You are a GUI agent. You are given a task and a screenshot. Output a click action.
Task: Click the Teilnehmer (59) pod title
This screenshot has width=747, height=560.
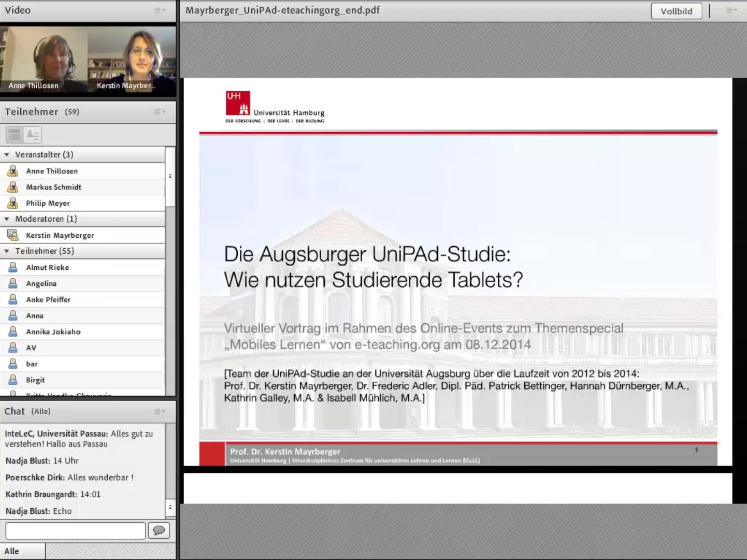point(42,111)
